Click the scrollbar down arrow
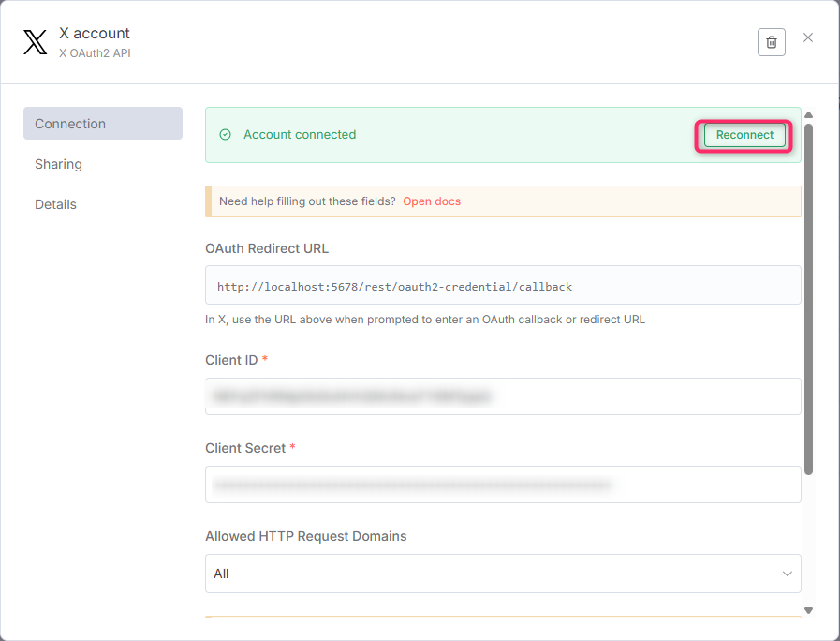 808,610
